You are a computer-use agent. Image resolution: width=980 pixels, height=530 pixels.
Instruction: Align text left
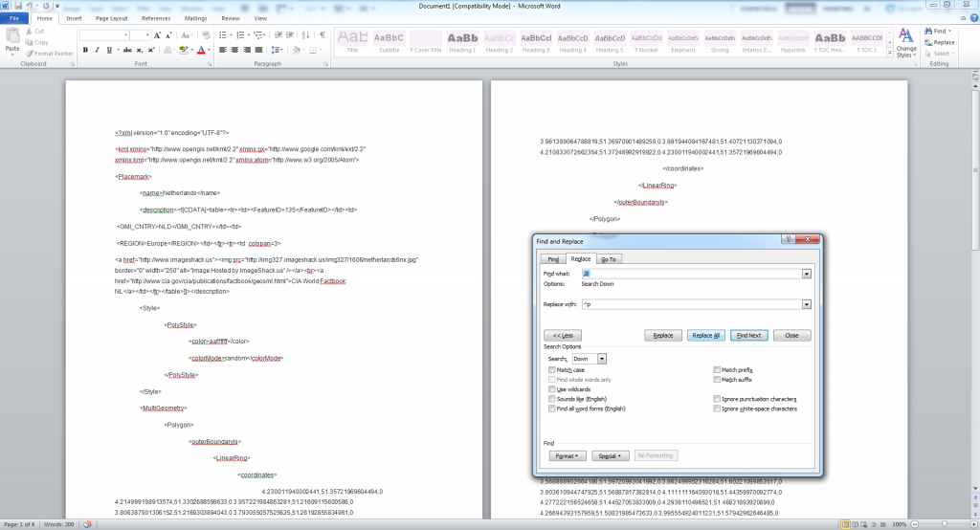222,50
